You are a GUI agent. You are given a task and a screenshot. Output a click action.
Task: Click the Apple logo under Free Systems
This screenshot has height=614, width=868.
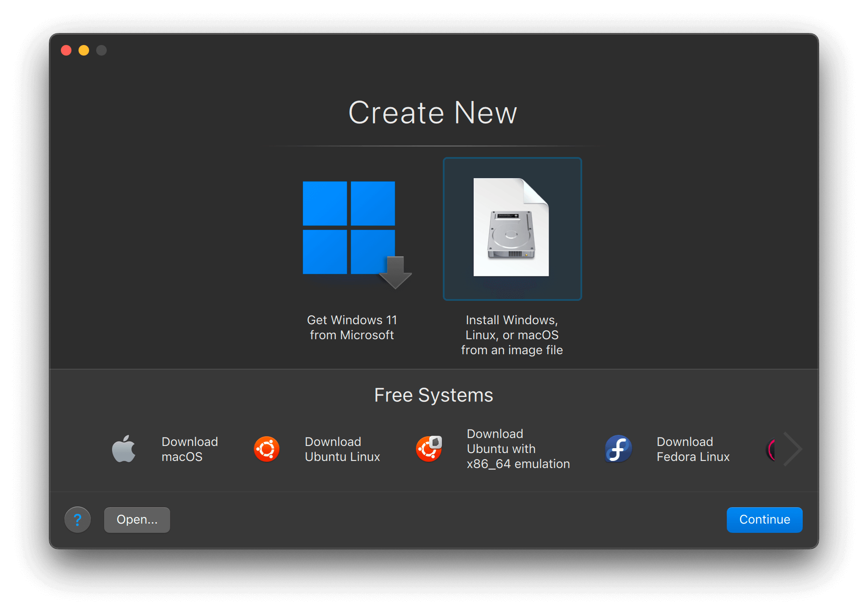point(125,449)
